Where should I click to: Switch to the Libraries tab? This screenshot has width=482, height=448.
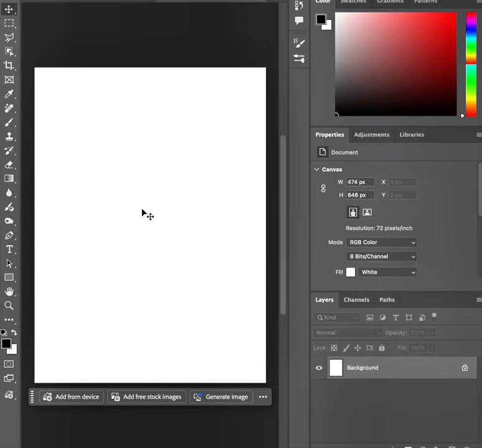pos(412,135)
